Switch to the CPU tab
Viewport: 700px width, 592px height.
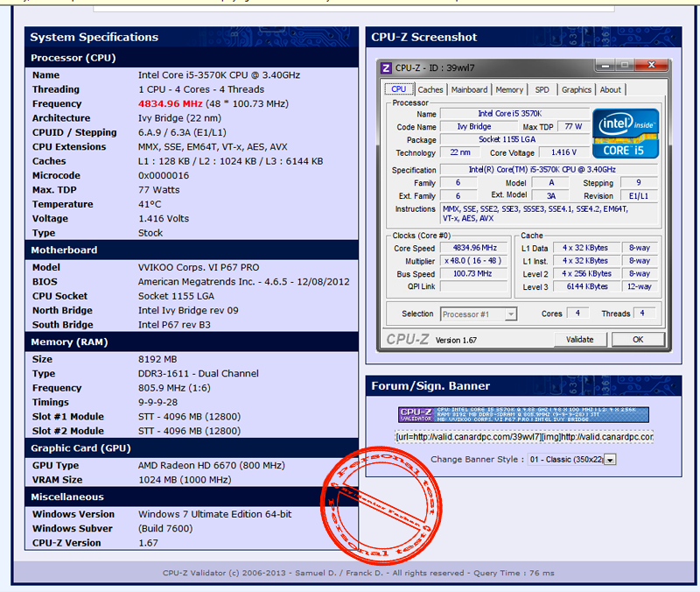point(399,89)
